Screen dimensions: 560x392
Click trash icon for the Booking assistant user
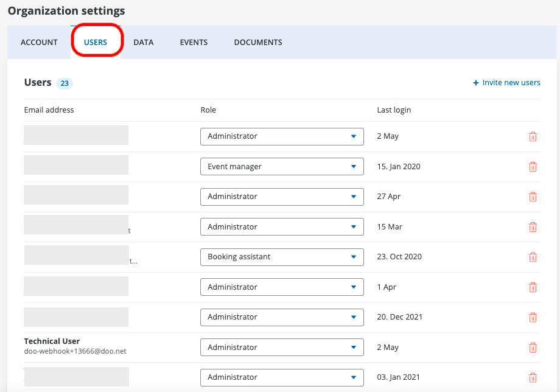(533, 257)
